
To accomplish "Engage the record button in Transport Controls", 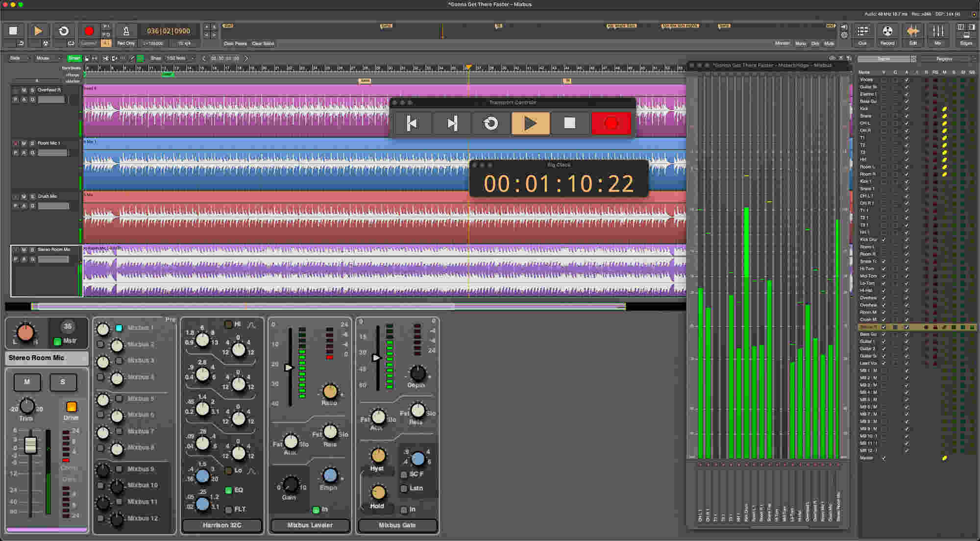I will click(x=611, y=123).
